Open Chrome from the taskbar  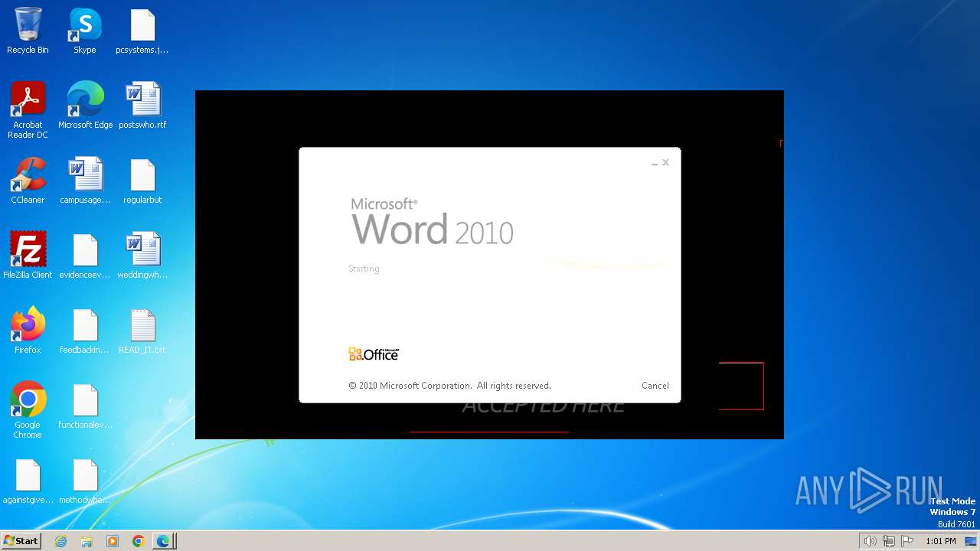tap(138, 541)
